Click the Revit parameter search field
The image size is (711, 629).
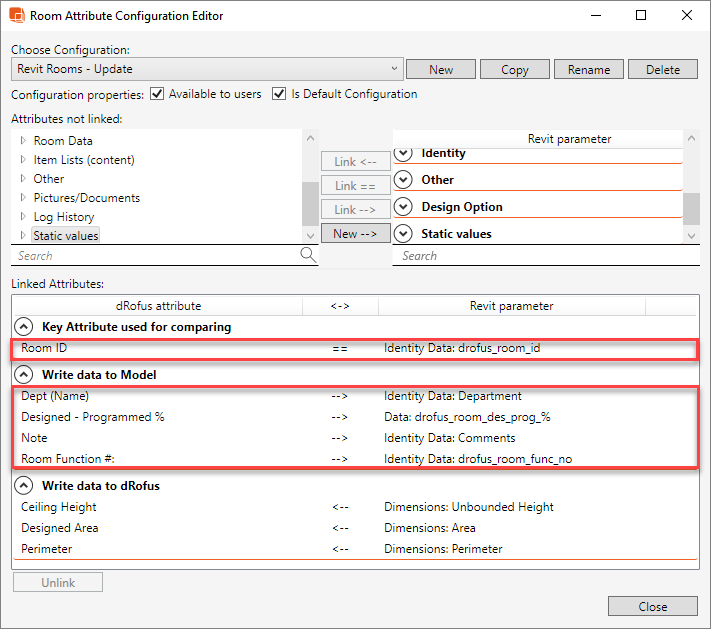[x=540, y=256]
